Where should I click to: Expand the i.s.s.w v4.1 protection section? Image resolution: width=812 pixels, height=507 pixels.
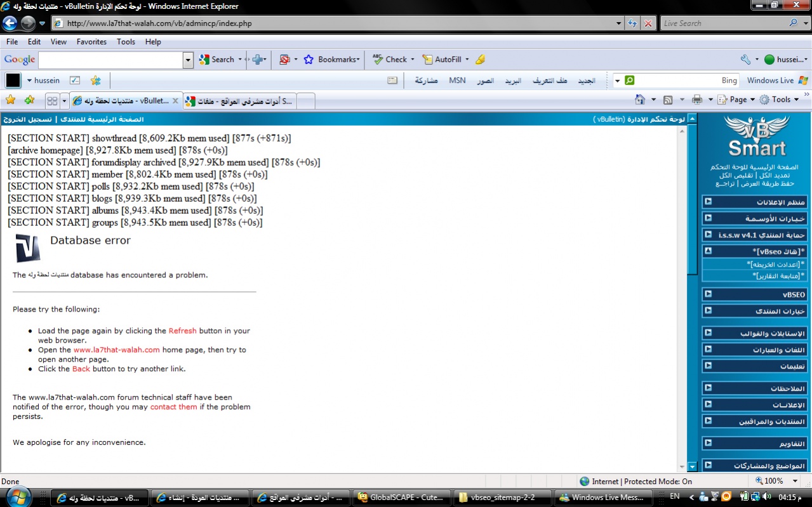pyautogui.click(x=709, y=235)
